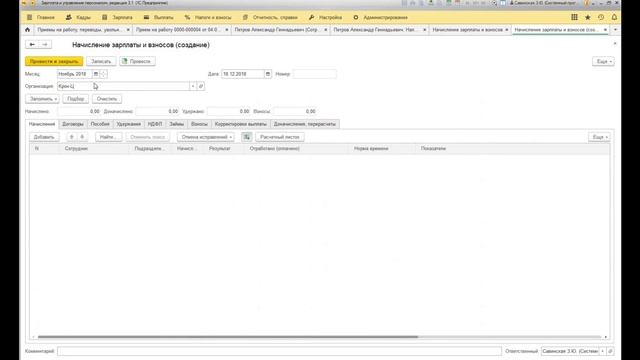Open the Ответственный employee card icon
The height and width of the screenshot is (360, 640).
coord(610,351)
